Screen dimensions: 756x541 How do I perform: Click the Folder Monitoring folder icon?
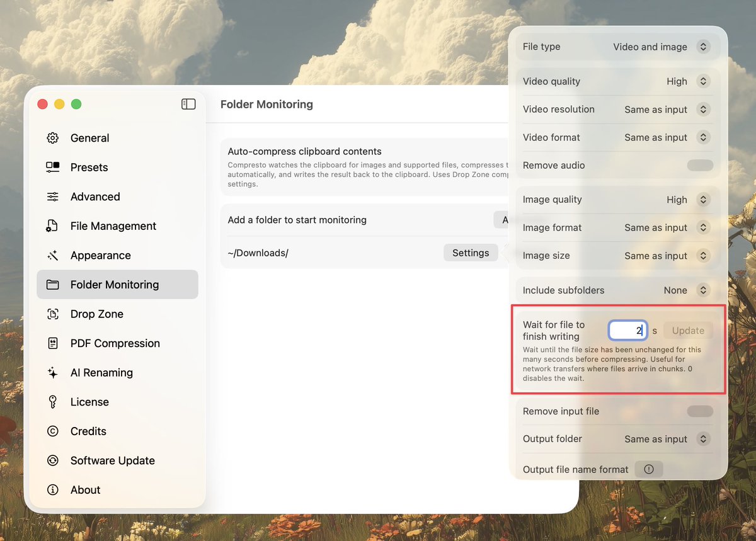[x=53, y=285]
